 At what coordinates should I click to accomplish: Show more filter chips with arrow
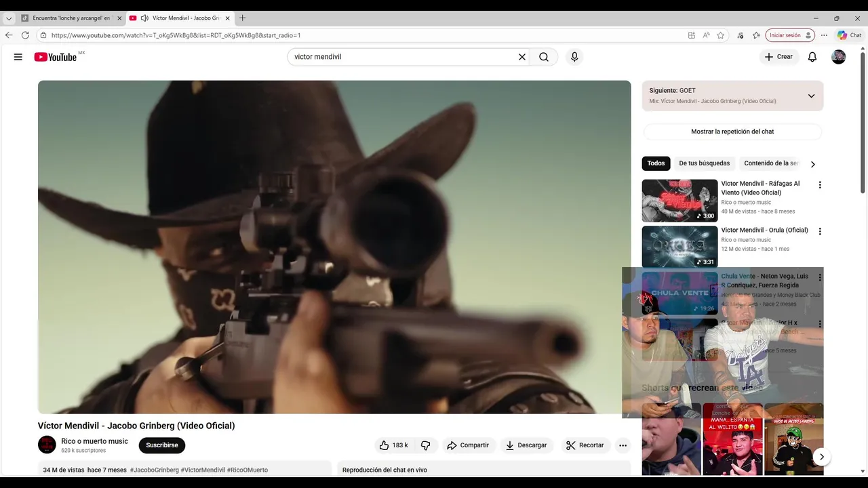[812, 163]
